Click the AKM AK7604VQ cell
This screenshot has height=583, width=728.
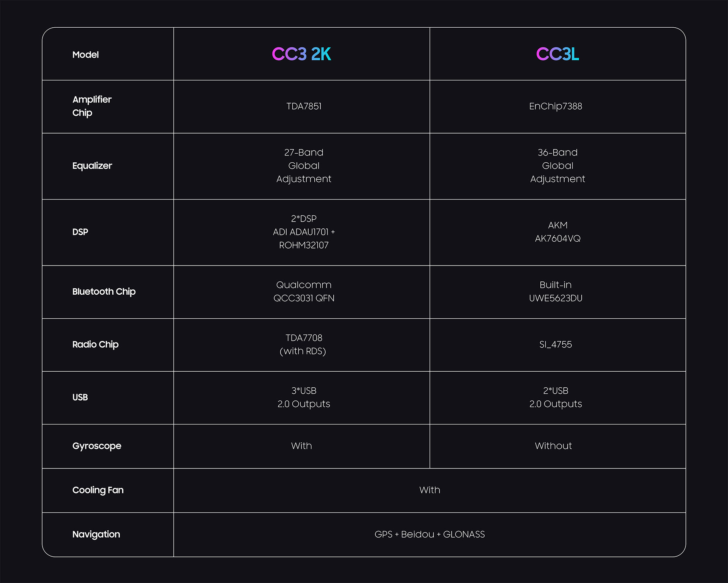pyautogui.click(x=557, y=232)
